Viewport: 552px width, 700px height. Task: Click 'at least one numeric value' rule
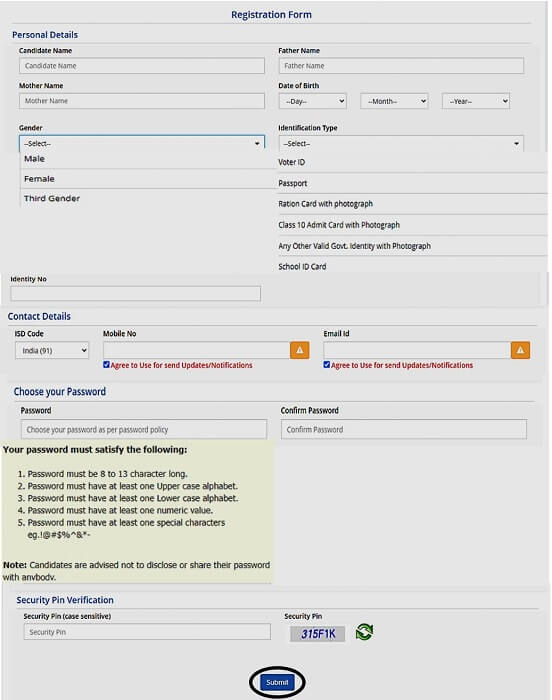pos(120,510)
